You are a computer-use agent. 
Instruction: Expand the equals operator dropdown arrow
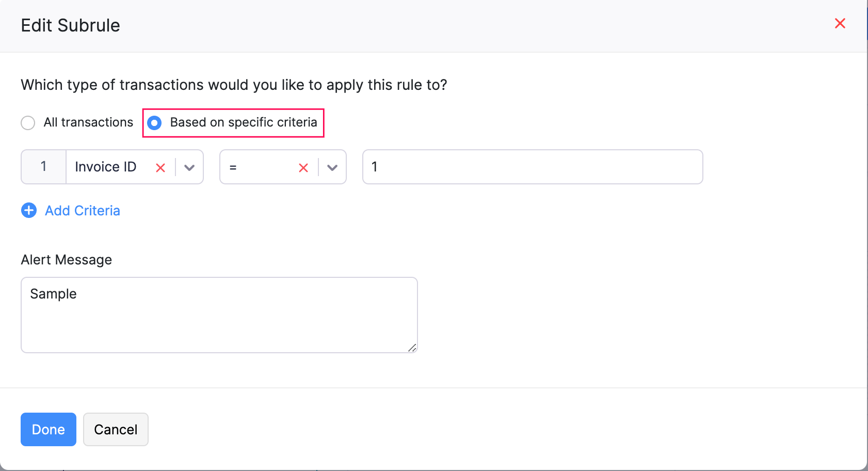click(332, 167)
